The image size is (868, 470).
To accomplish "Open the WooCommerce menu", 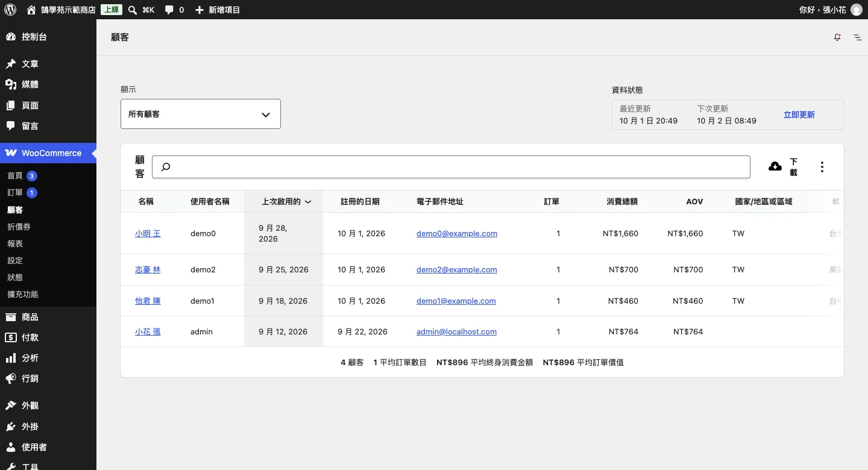I will [x=48, y=153].
